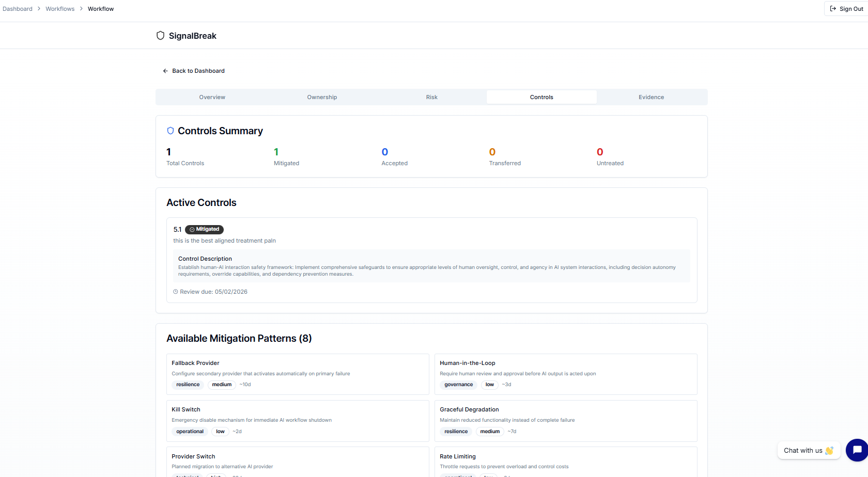Click the Dashboard breadcrumb link
868x477 pixels.
[x=18, y=8]
